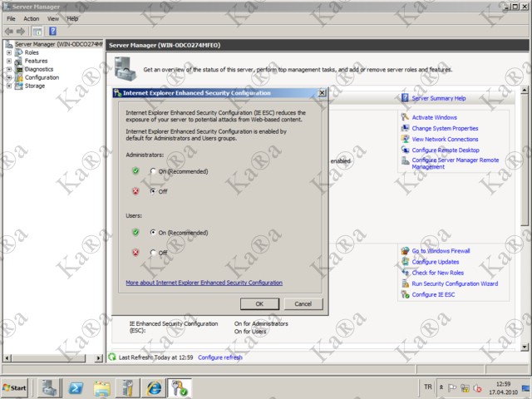
Task: Select the Roles node icon in tree
Action: click(19, 52)
